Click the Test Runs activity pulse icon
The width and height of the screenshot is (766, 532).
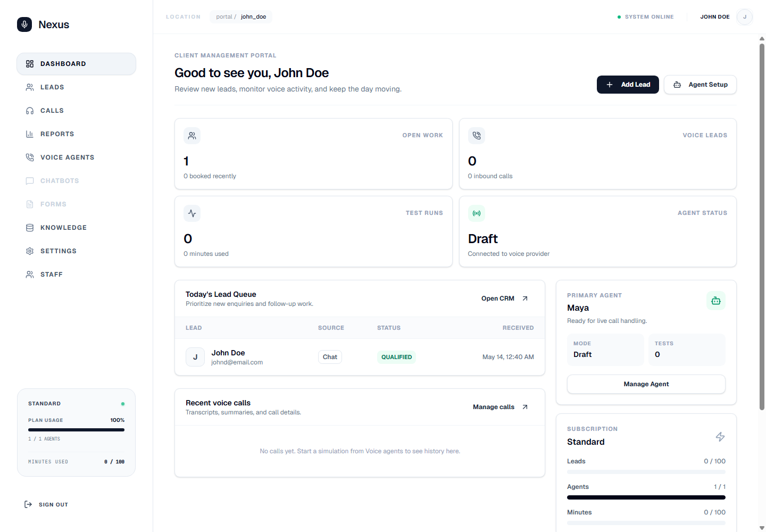pyautogui.click(x=192, y=213)
